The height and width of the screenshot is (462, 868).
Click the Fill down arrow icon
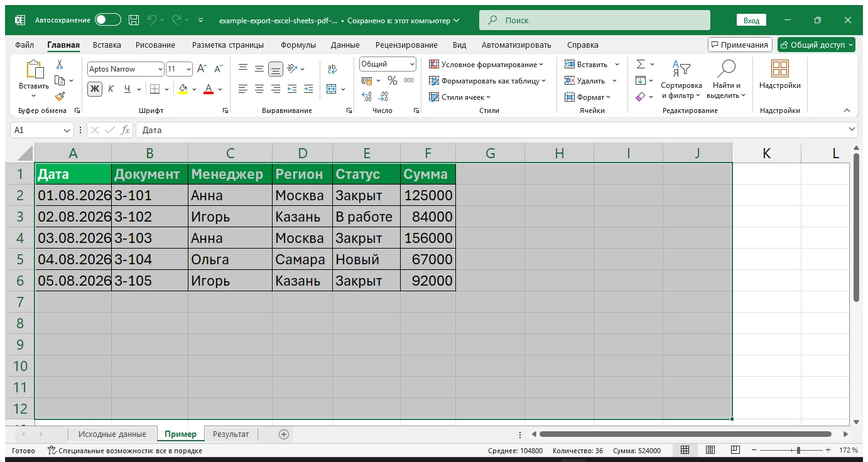(641, 80)
